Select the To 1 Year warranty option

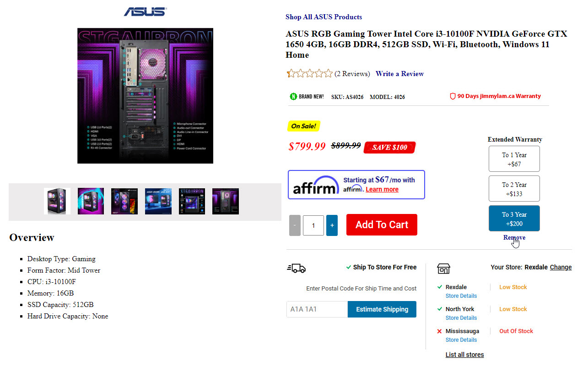click(514, 159)
